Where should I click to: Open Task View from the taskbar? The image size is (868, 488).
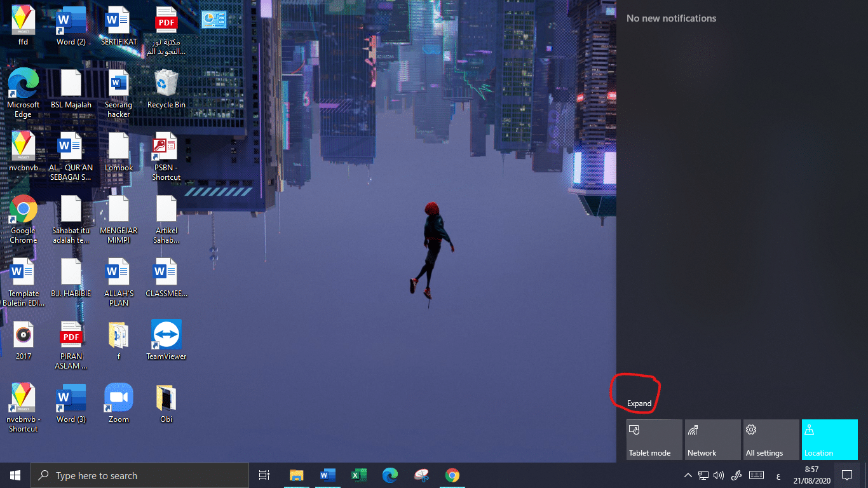(264, 475)
